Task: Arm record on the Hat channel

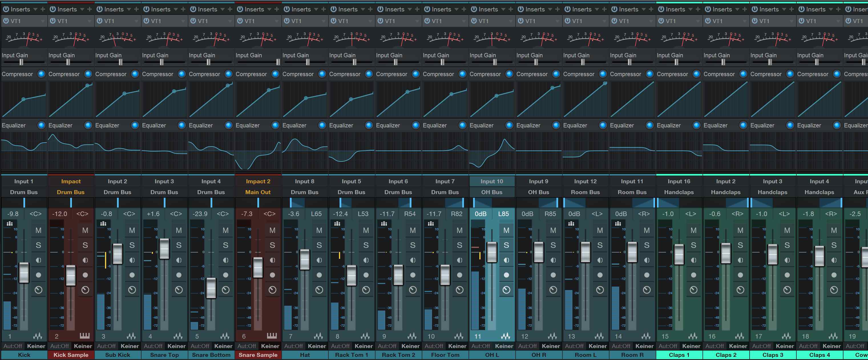Action: [319, 275]
